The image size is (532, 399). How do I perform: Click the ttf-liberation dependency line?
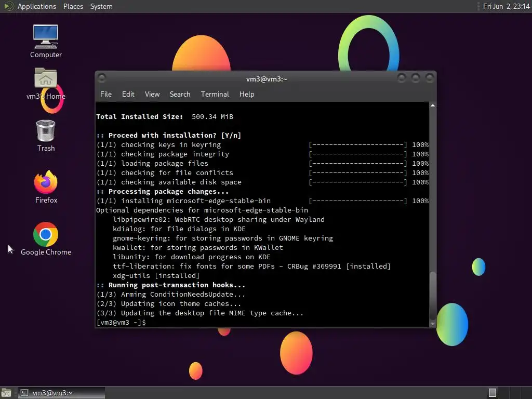pyautogui.click(x=252, y=267)
